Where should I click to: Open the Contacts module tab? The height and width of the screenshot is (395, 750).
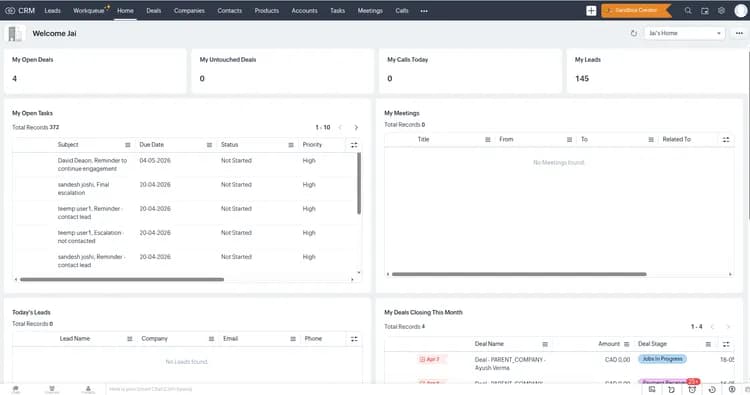click(x=230, y=11)
